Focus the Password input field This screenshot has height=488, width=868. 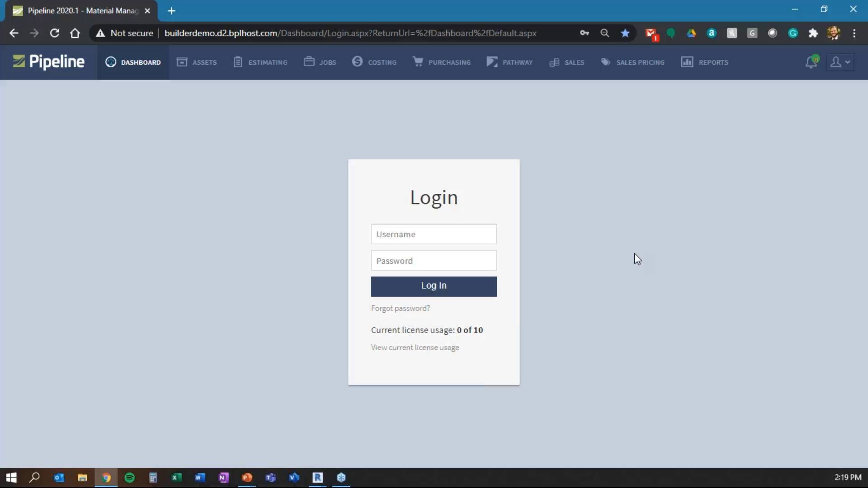coord(434,261)
